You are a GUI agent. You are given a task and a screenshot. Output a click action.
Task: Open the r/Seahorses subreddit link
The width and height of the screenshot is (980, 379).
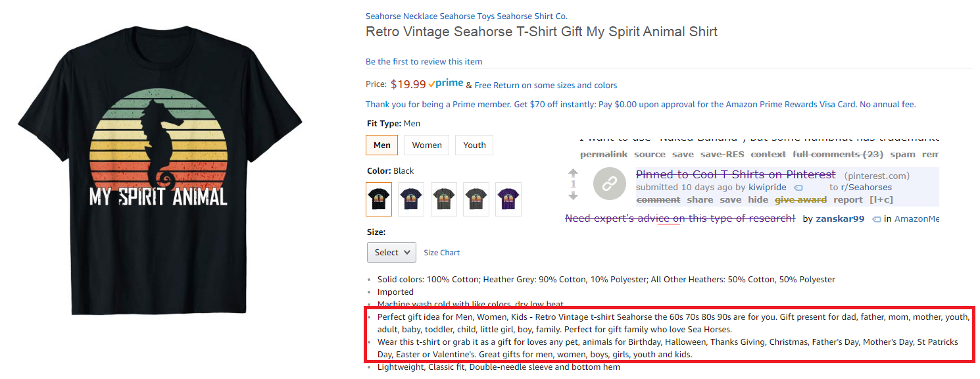(866, 188)
